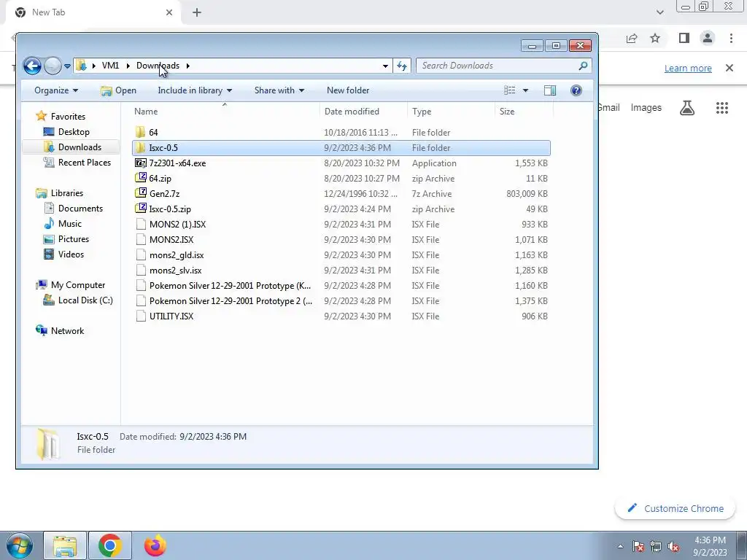Image resolution: width=747 pixels, height=560 pixels.
Task: Select Pokemon Silver Prototype (K... file
Action: 230,286
